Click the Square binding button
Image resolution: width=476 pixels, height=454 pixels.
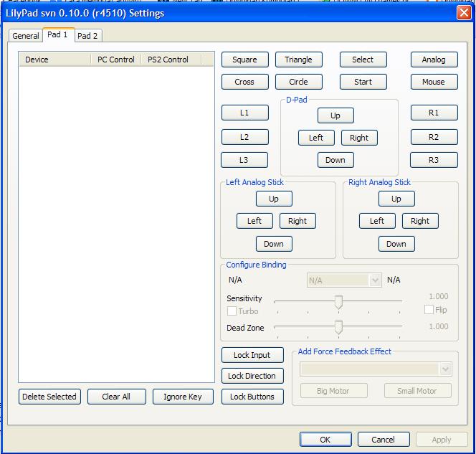pyautogui.click(x=244, y=60)
